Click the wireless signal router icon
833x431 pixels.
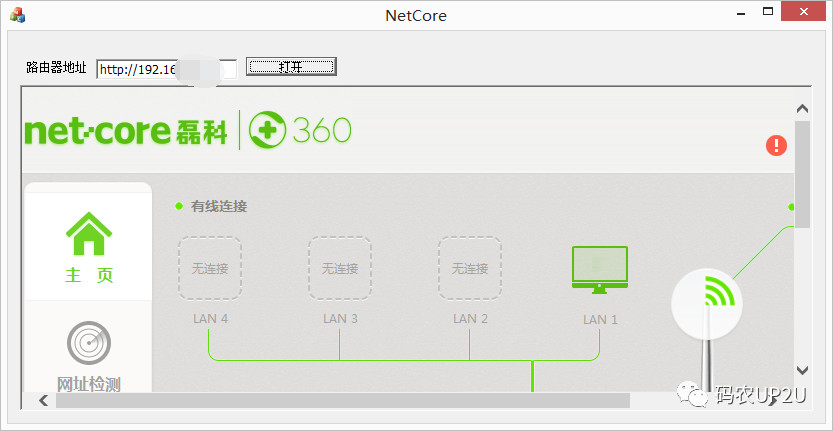click(706, 305)
